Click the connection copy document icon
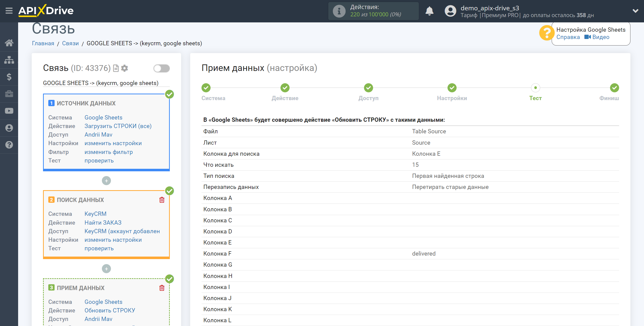 (116, 68)
